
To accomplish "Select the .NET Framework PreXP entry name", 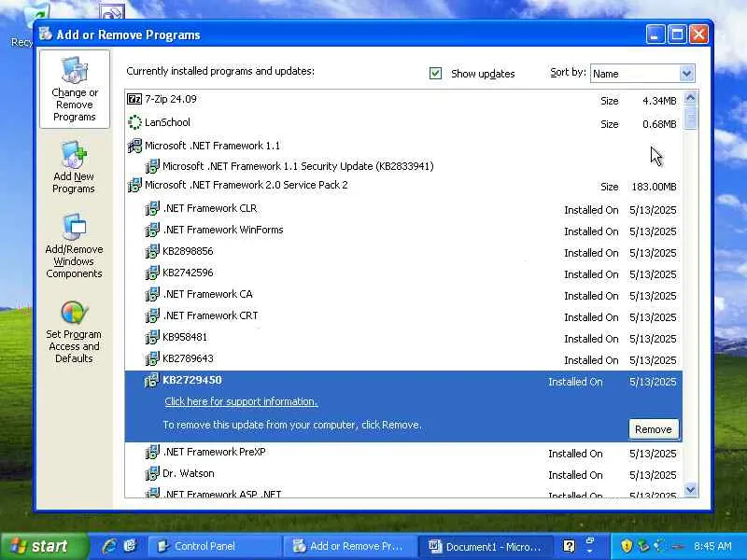I will click(215, 452).
